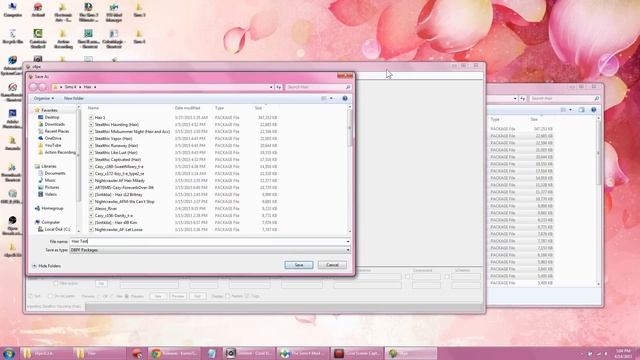Open Recycle Bin desktop icon
Image resolution: width=640 pixels, height=360 pixels.
pos(13,36)
